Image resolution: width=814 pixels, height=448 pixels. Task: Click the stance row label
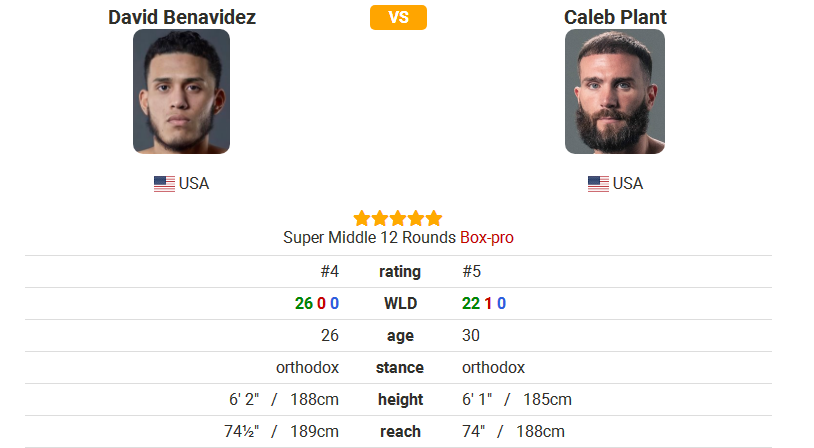(400, 368)
